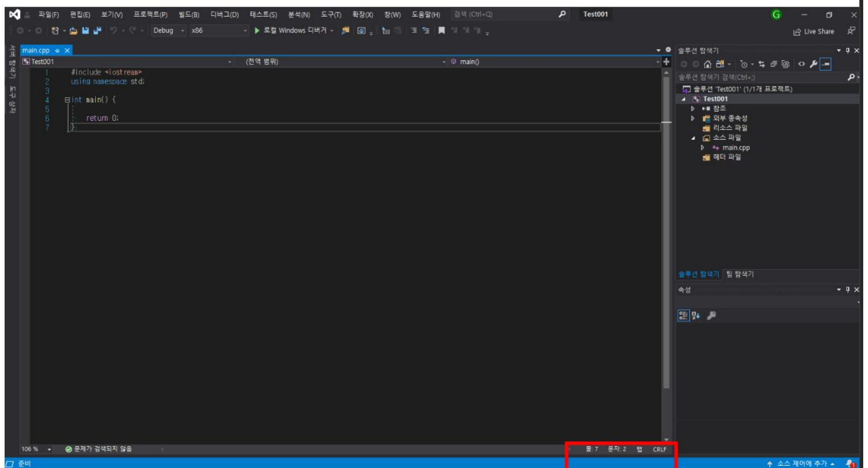
Task: Open the main() member dropdown
Action: [554, 62]
